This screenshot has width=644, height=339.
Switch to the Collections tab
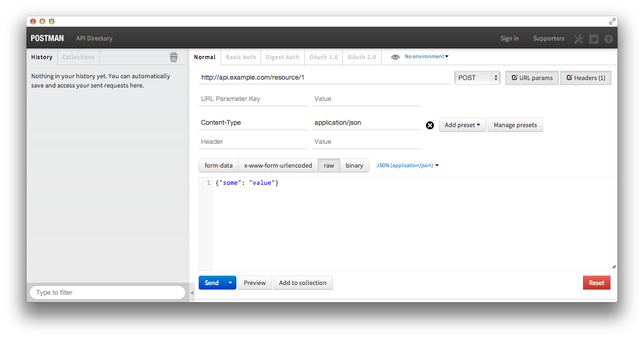(x=78, y=57)
